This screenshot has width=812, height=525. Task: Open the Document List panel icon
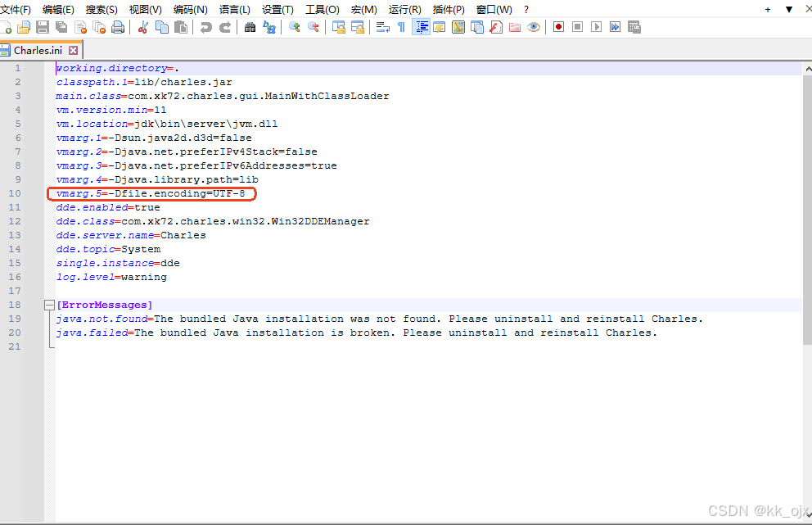coord(477,28)
